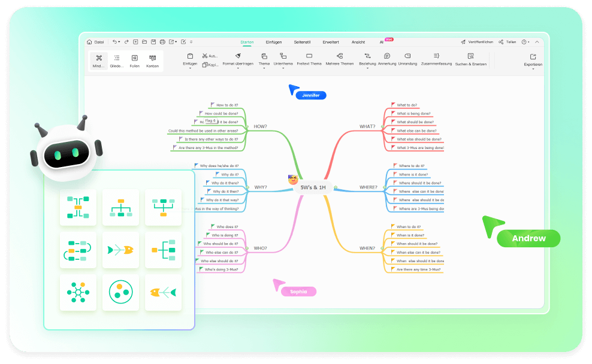Open the Thema dropdown arrow
The image size is (592, 364).
click(x=264, y=68)
